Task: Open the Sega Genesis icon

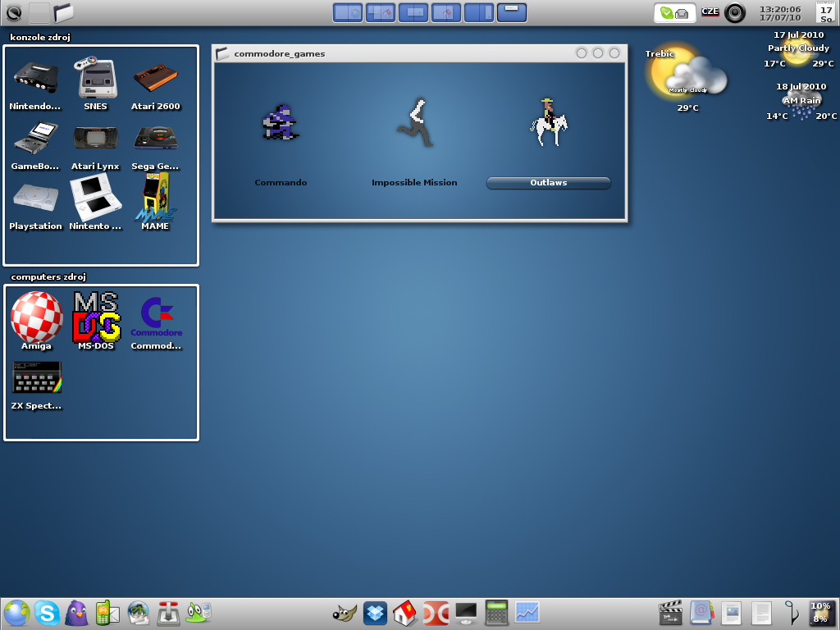Action: click(155, 138)
